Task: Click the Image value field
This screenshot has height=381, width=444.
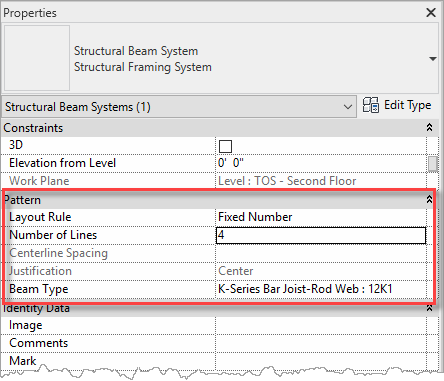Action: (x=321, y=325)
